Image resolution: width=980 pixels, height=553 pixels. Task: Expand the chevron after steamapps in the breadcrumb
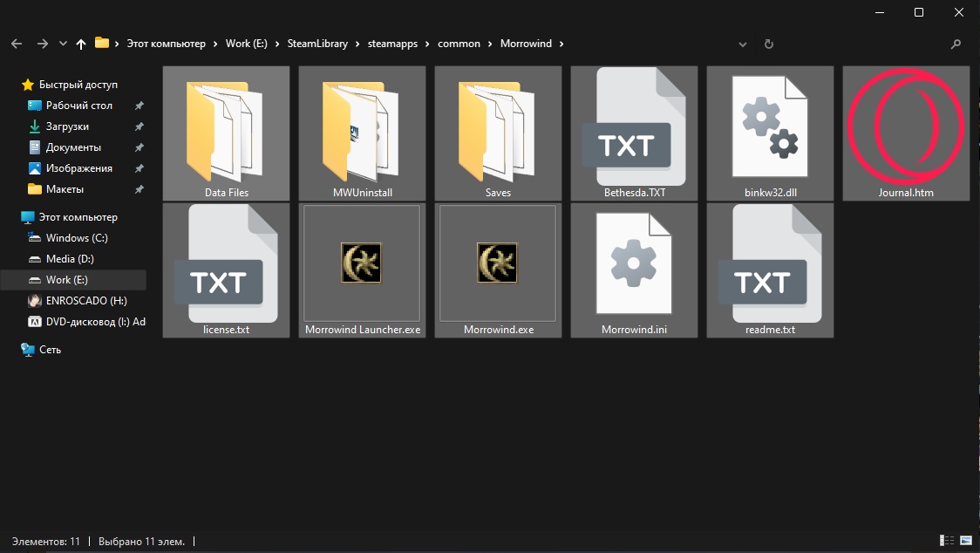(x=427, y=44)
